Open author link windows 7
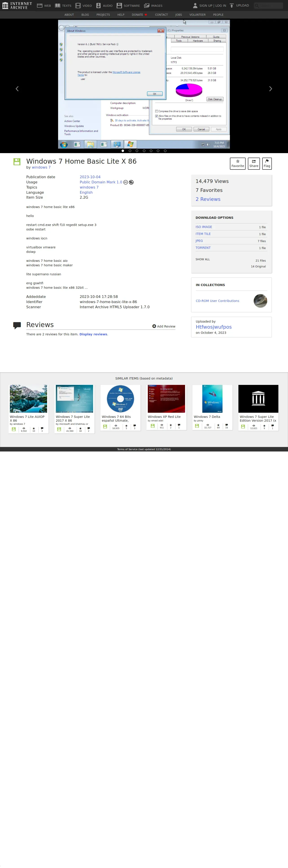288x868 pixels. 41,167
